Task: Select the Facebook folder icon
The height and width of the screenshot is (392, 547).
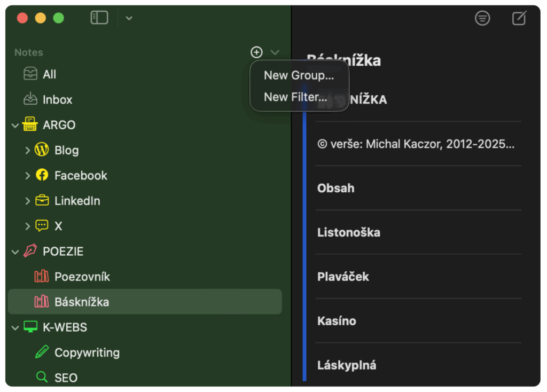Action: point(42,175)
